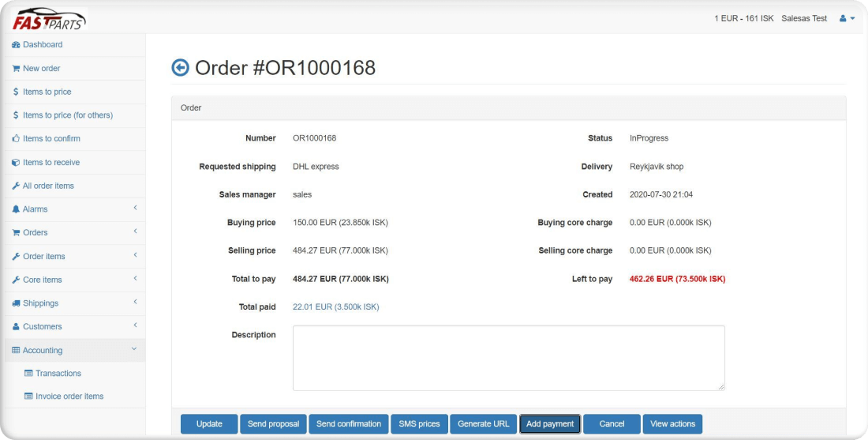Collapse the Accounting sidebar section
The image size is (868, 440).
pos(73,350)
